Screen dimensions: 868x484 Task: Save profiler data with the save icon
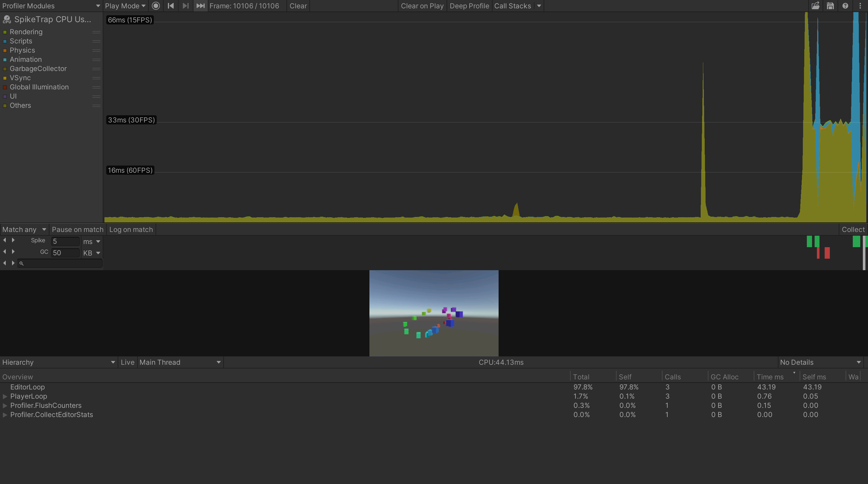(x=830, y=6)
